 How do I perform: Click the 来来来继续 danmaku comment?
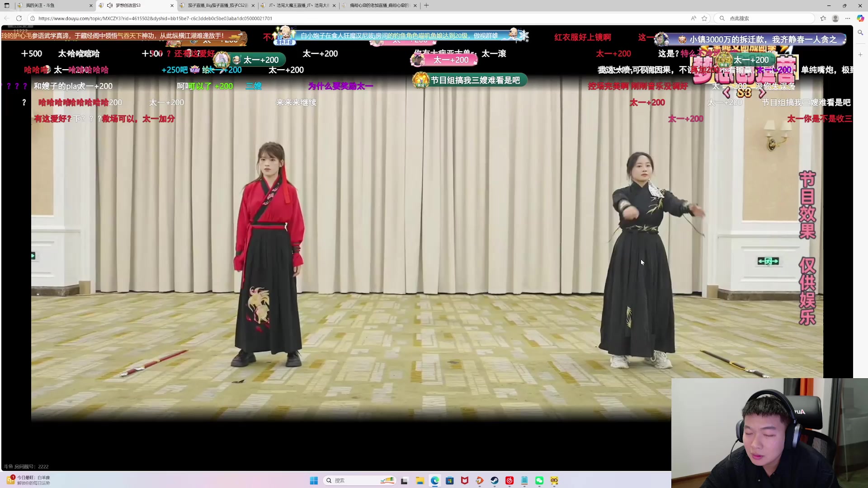point(296,102)
